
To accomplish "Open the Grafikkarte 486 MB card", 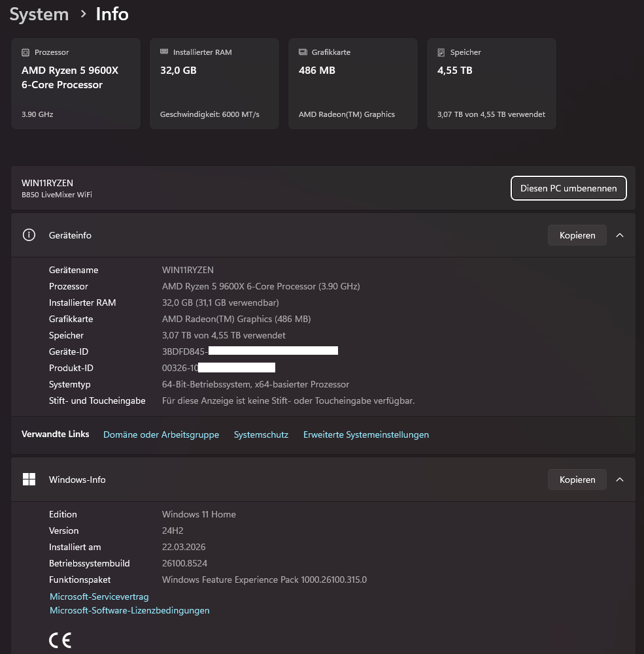I will pos(353,84).
